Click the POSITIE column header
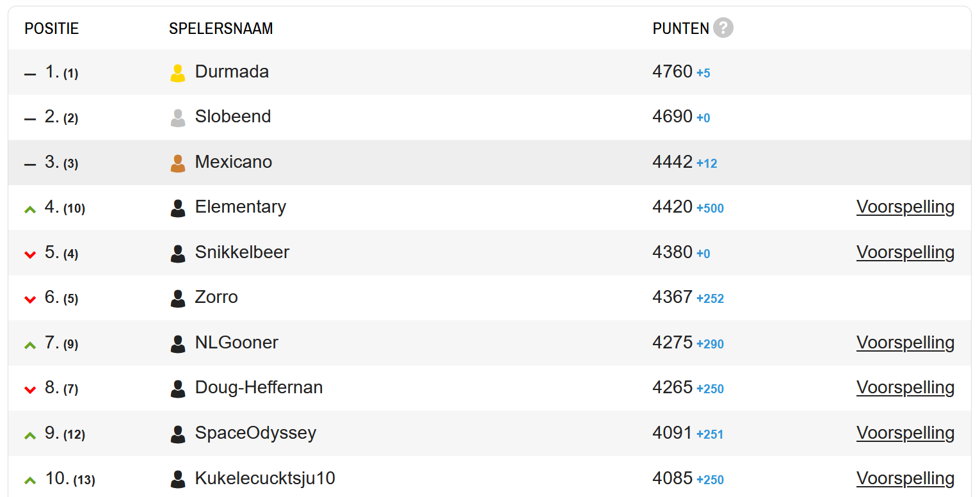The width and height of the screenshot is (980, 497). pos(52,29)
